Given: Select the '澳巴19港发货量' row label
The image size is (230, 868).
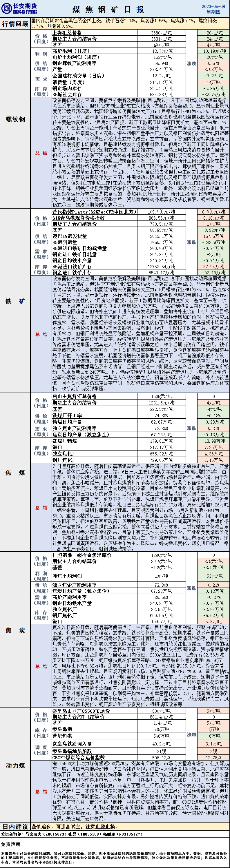Looking at the screenshot, I should point(70,236).
